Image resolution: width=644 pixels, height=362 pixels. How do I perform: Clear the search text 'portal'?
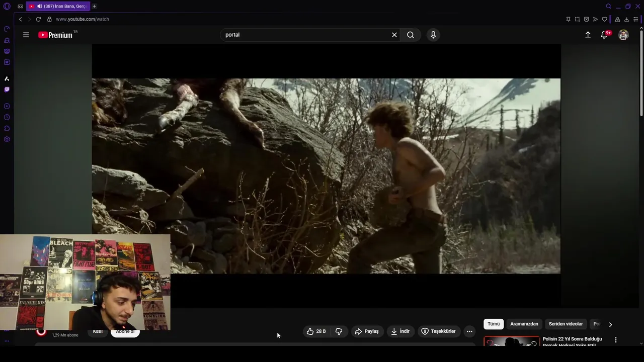click(x=394, y=35)
